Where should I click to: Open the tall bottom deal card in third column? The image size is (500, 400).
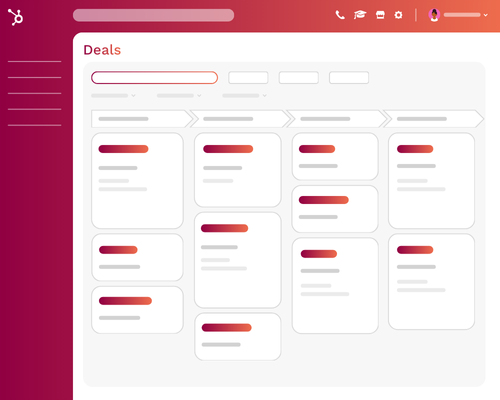pos(335,286)
